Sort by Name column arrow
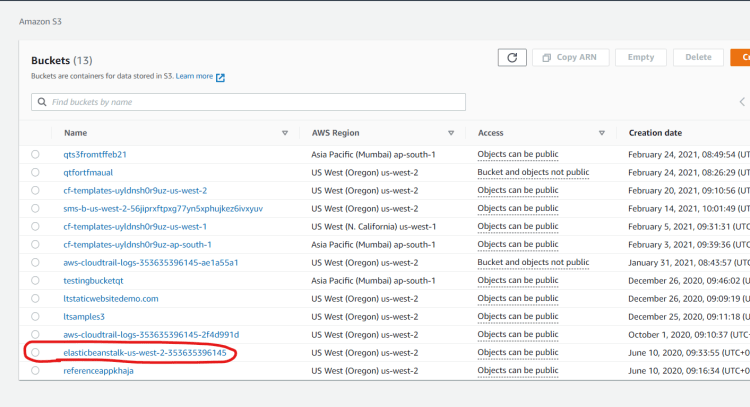750x407 pixels. point(285,133)
